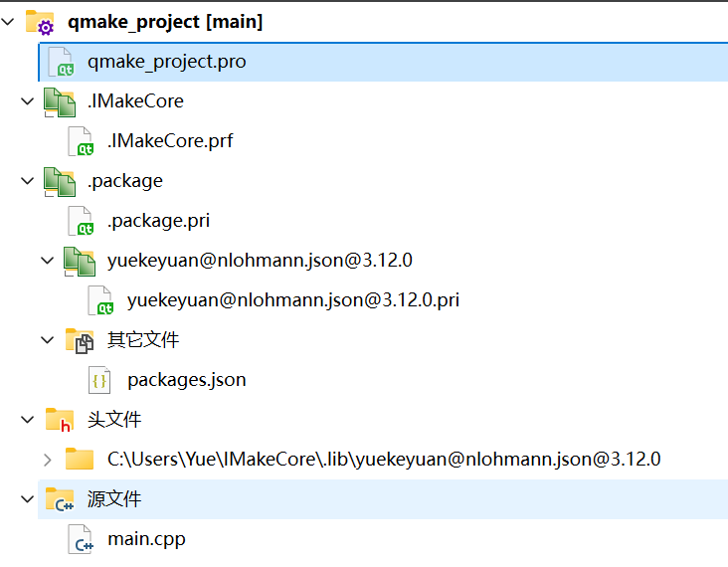728x567 pixels.
Task: Select the packages.json entry
Action: [186, 380]
